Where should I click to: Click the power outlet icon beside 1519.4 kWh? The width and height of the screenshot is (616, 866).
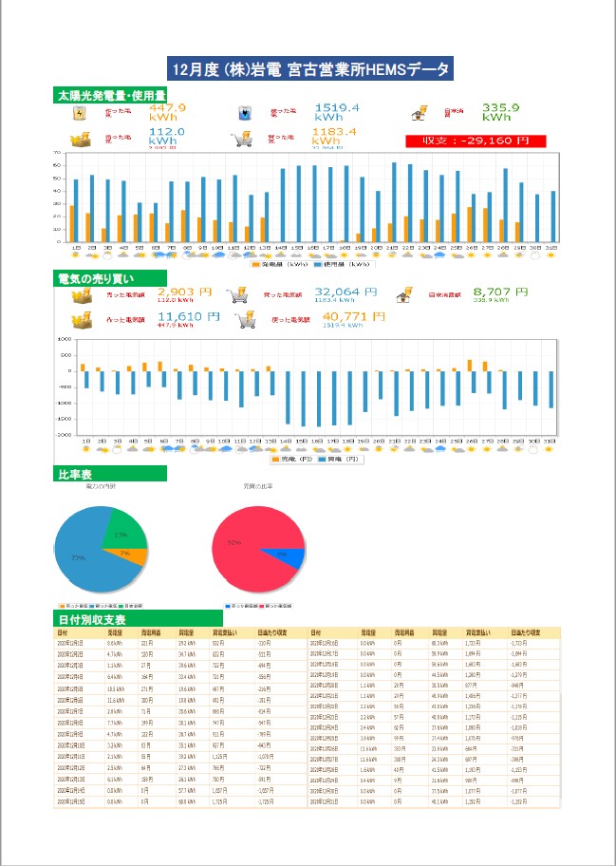(x=246, y=113)
